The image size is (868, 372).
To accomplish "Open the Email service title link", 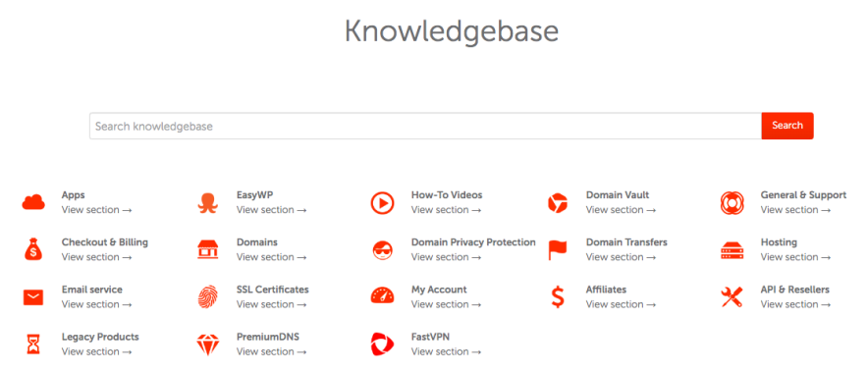I will coord(92,290).
